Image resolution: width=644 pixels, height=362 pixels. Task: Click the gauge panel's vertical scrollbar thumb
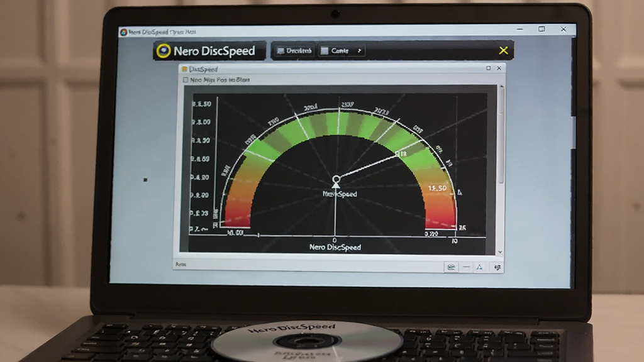(x=501, y=136)
